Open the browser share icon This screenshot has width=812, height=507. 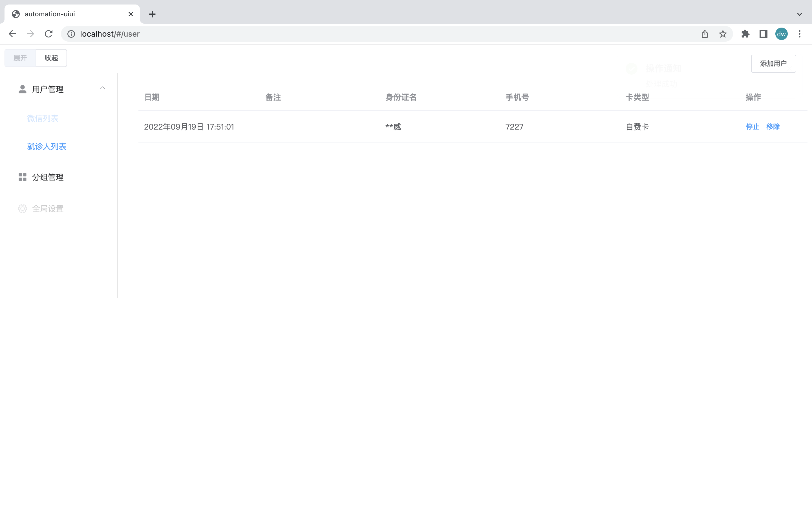704,34
